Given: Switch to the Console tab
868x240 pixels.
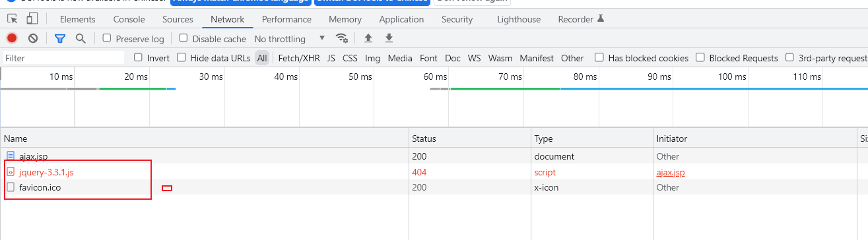Looking at the screenshot, I should [129, 19].
